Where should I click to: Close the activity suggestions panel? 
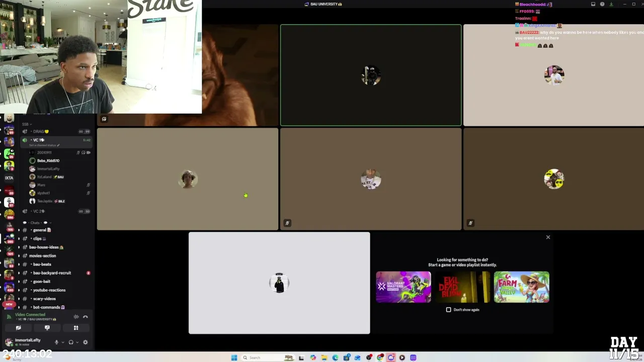(x=548, y=237)
